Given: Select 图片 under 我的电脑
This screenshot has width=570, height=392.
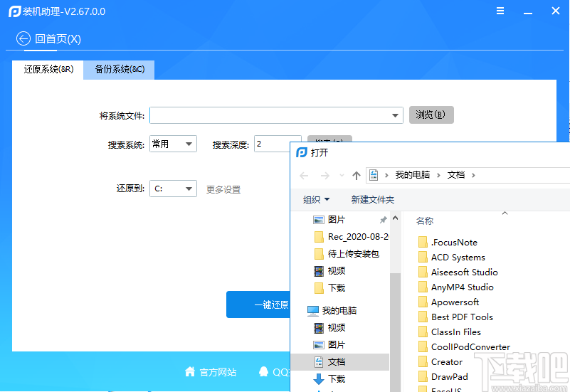Looking at the screenshot, I should (x=329, y=344).
